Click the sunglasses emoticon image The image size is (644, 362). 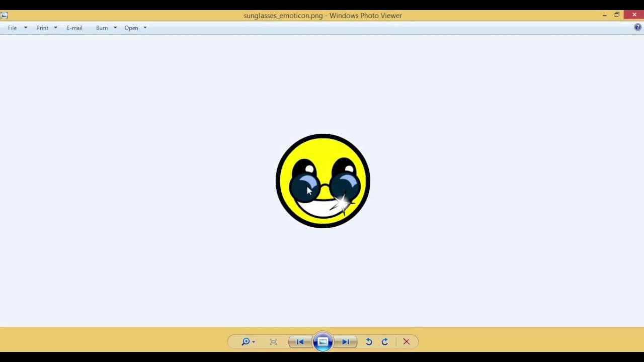(x=323, y=181)
